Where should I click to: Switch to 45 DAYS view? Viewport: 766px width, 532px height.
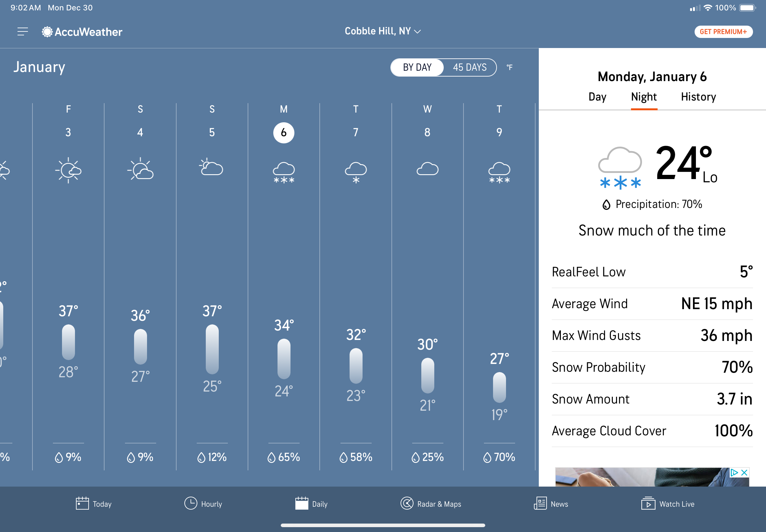[x=470, y=67]
